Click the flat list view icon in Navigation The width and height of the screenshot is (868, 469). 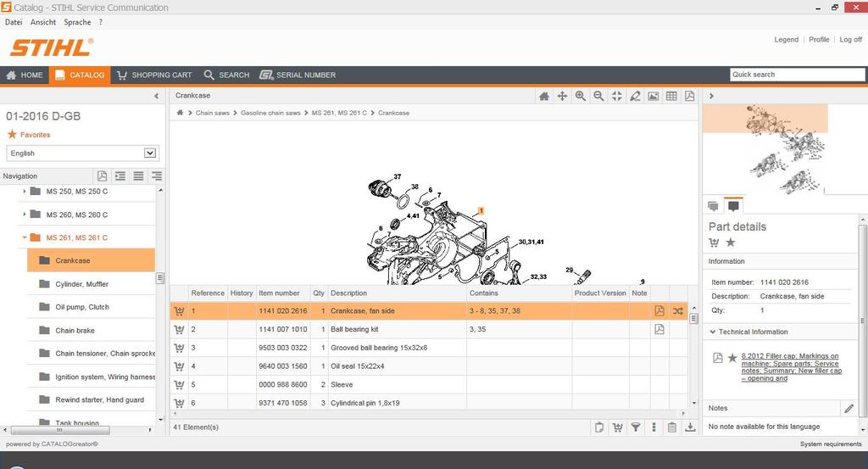138,176
